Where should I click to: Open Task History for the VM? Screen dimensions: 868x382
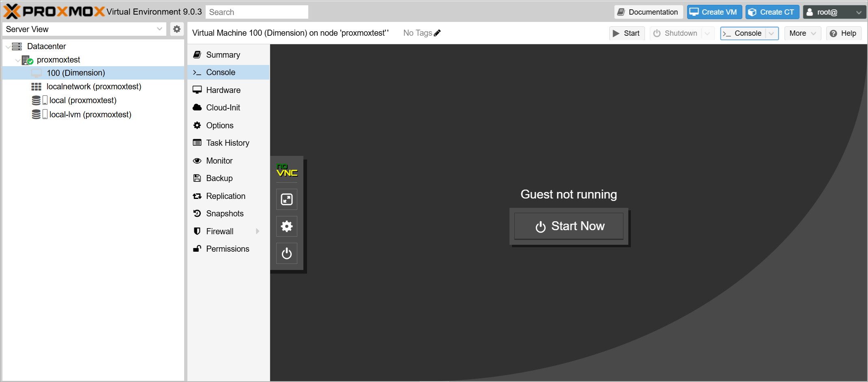[228, 142]
